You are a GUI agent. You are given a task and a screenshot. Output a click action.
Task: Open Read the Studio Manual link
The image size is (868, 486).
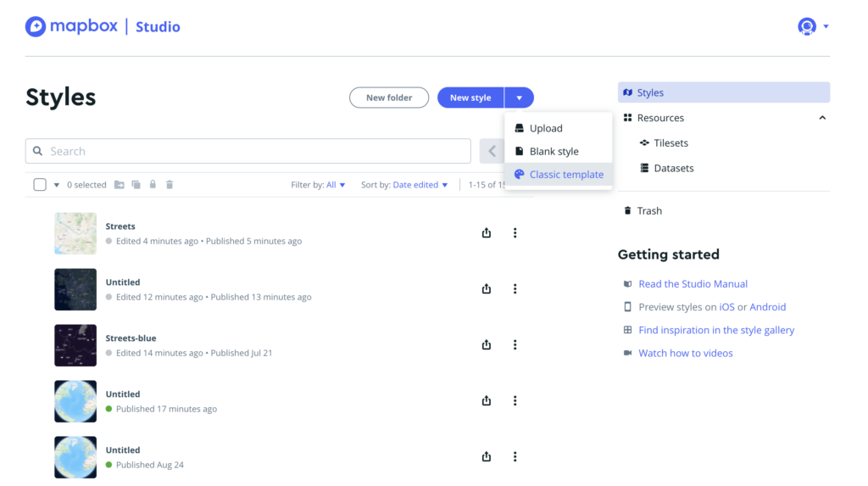tap(693, 284)
